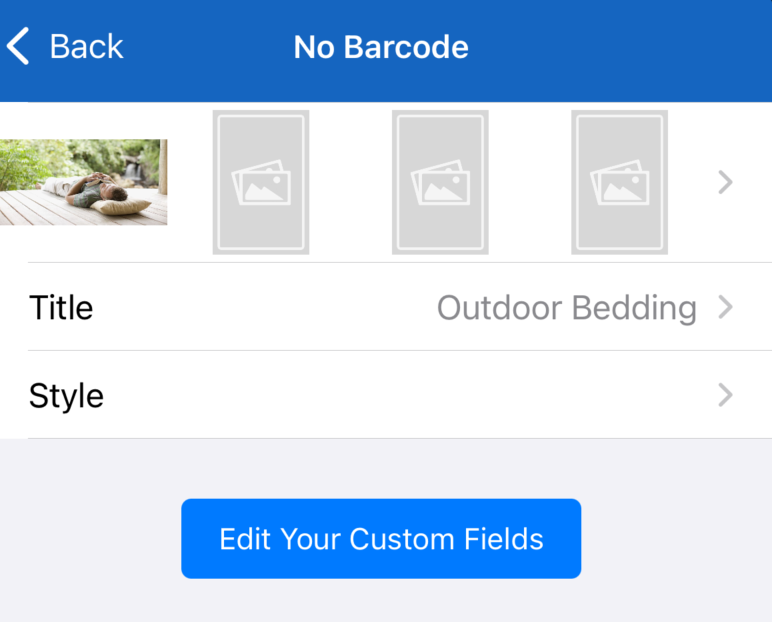Select the middle empty photo placeholder
The height and width of the screenshot is (622, 772).
440,182
